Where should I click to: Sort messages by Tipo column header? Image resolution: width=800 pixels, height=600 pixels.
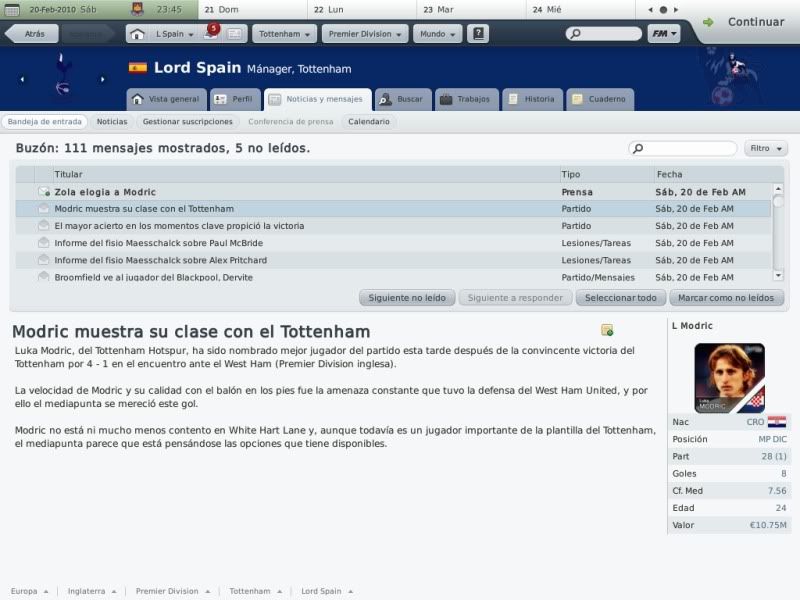607,174
